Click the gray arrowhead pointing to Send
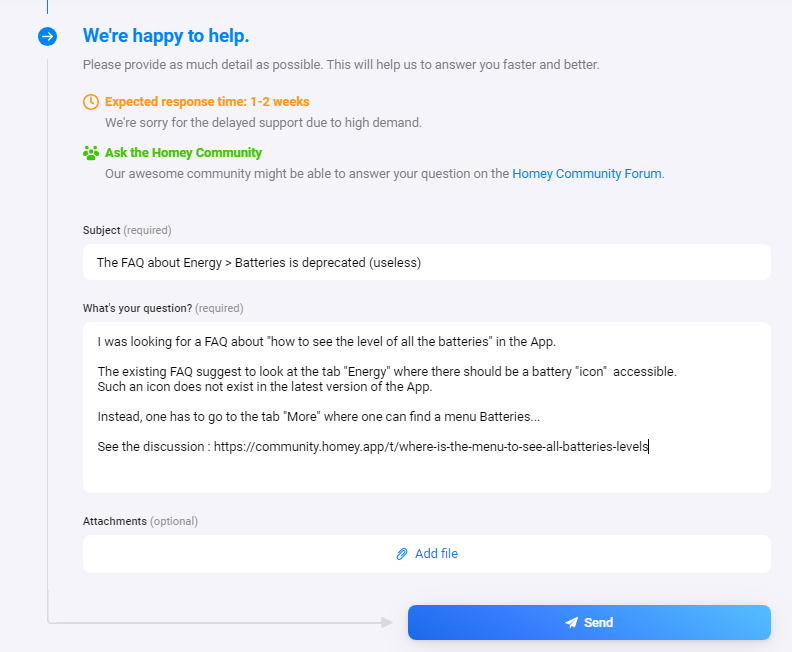This screenshot has height=652, width=792. 388,622
